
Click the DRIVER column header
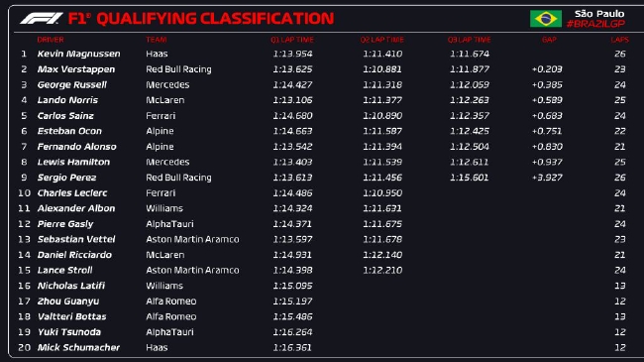pyautogui.click(x=51, y=40)
